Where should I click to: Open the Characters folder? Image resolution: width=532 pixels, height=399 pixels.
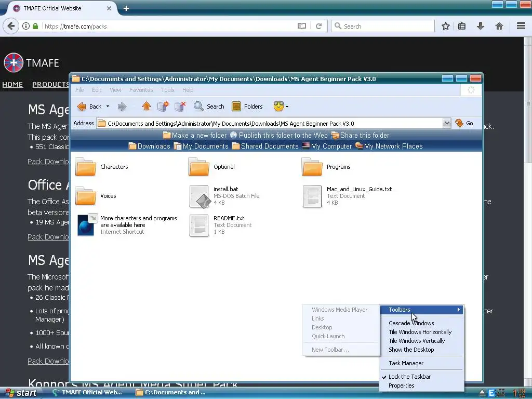(x=102, y=167)
